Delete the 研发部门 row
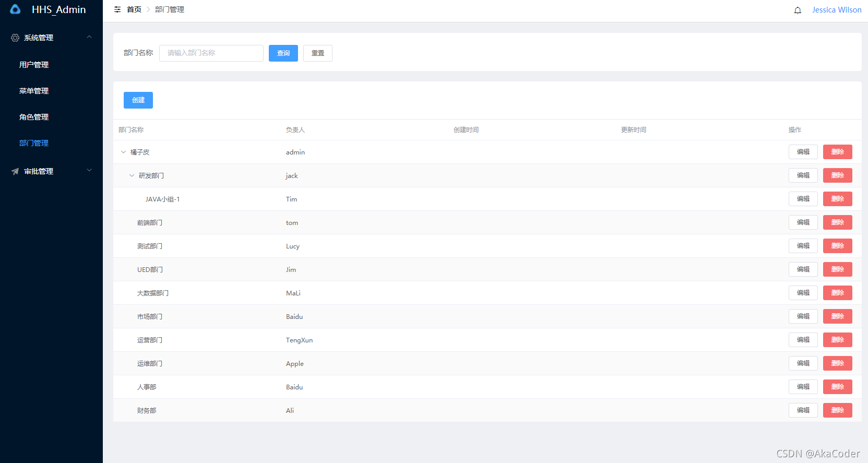 [x=838, y=175]
